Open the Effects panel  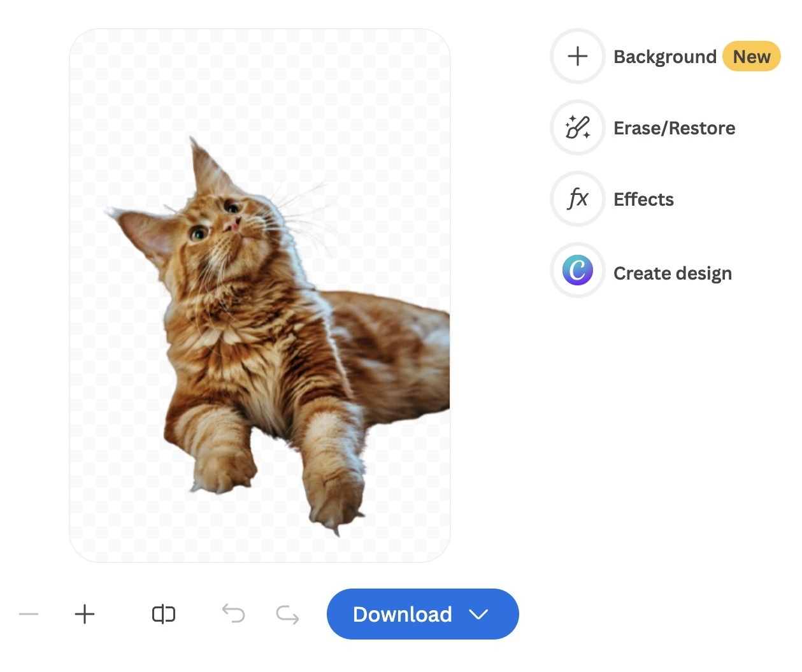(643, 199)
